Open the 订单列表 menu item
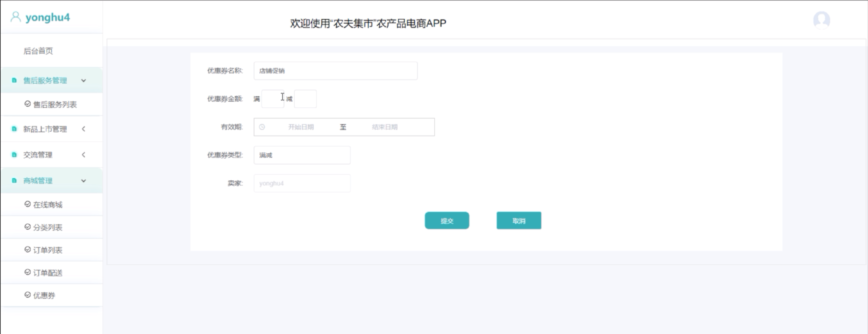 click(x=47, y=250)
